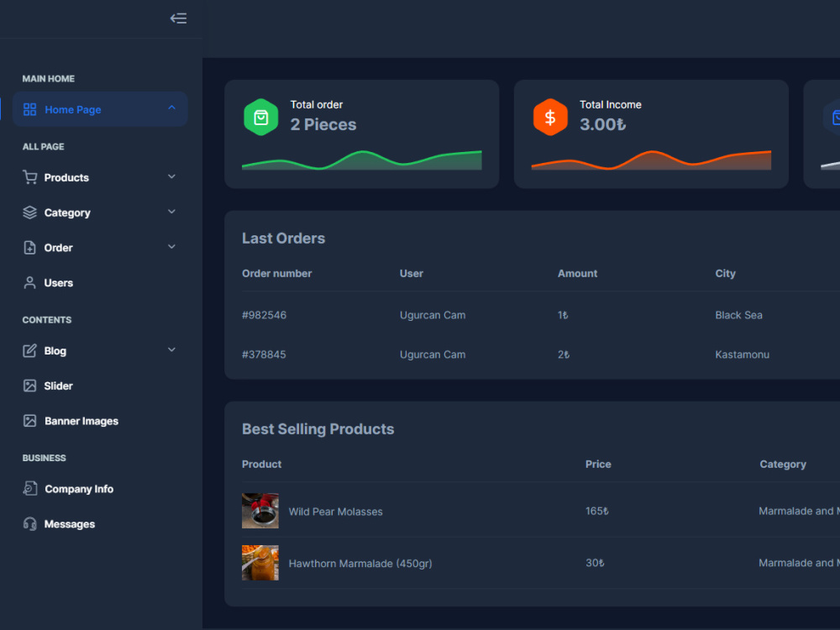Viewport: 840px width, 630px height.
Task: Click the orange Total Income chart
Action: (651, 160)
